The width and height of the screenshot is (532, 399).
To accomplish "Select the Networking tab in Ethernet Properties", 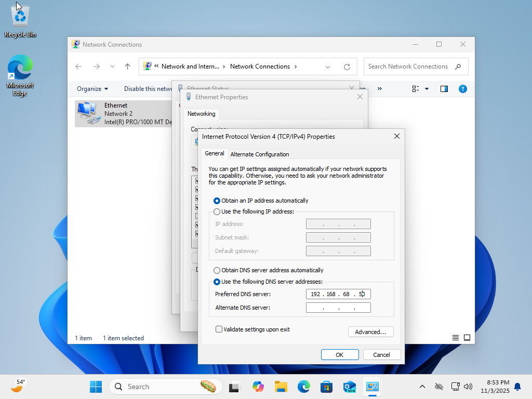I will [x=202, y=113].
